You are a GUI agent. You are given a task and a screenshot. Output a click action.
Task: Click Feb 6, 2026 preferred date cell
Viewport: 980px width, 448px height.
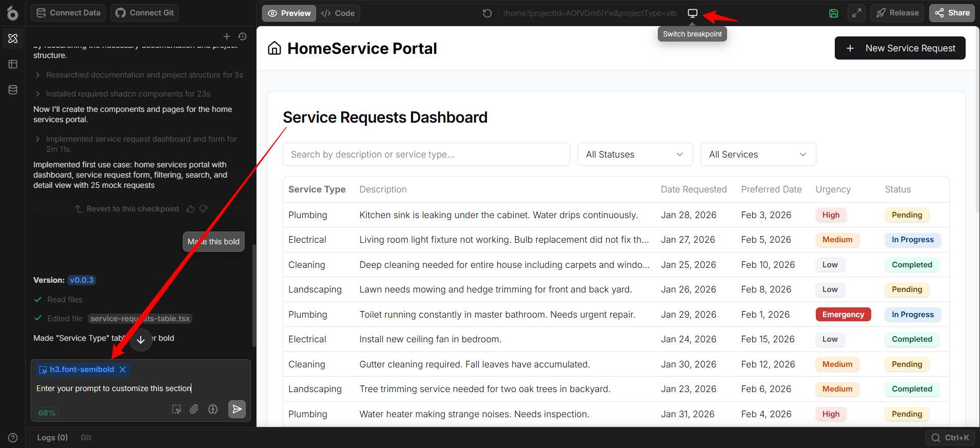click(x=766, y=389)
